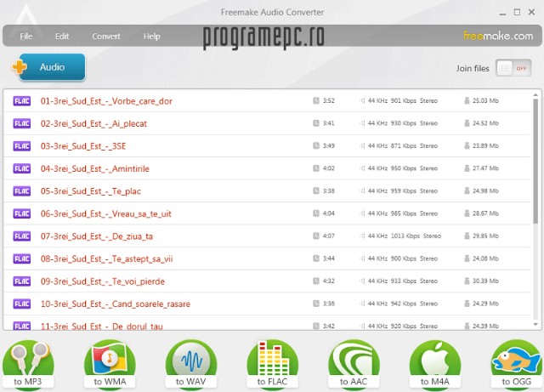544x392 pixels.
Task: Select track 06-3rei_Sud_Est_-_Vreau_sa_te_uit
Action: coord(105,214)
